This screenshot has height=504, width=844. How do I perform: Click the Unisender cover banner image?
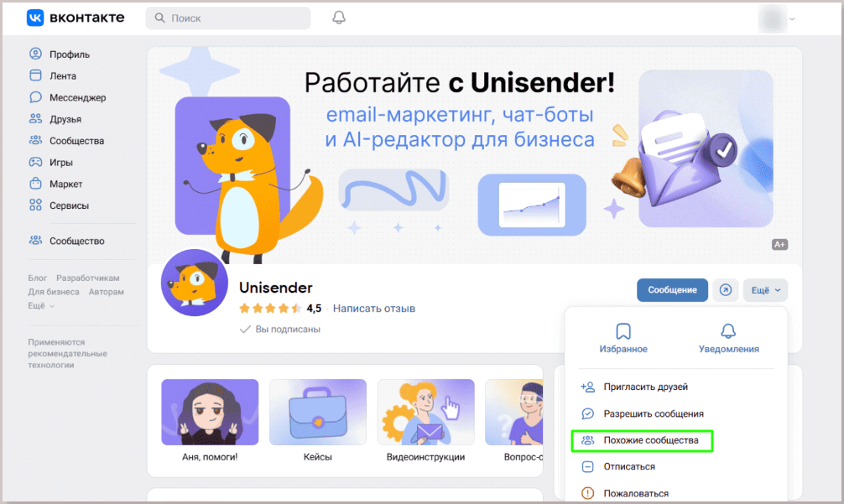tap(474, 155)
